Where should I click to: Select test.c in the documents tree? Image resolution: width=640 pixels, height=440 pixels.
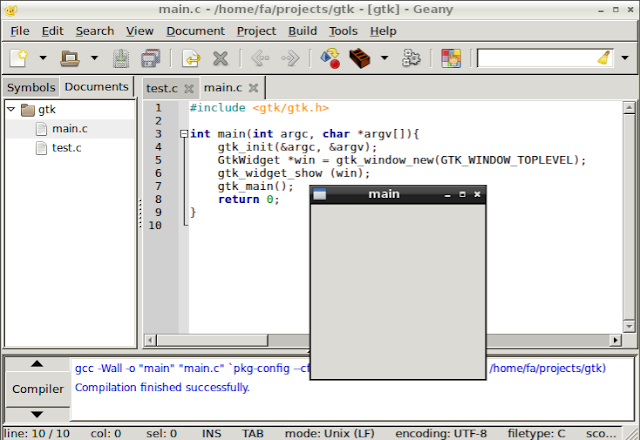click(x=67, y=148)
